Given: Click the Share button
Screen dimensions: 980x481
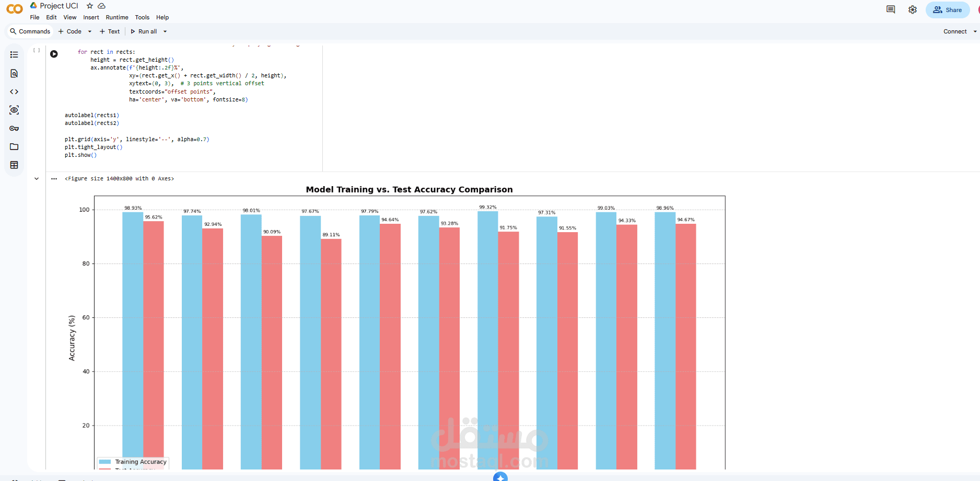Looking at the screenshot, I should (x=948, y=10).
